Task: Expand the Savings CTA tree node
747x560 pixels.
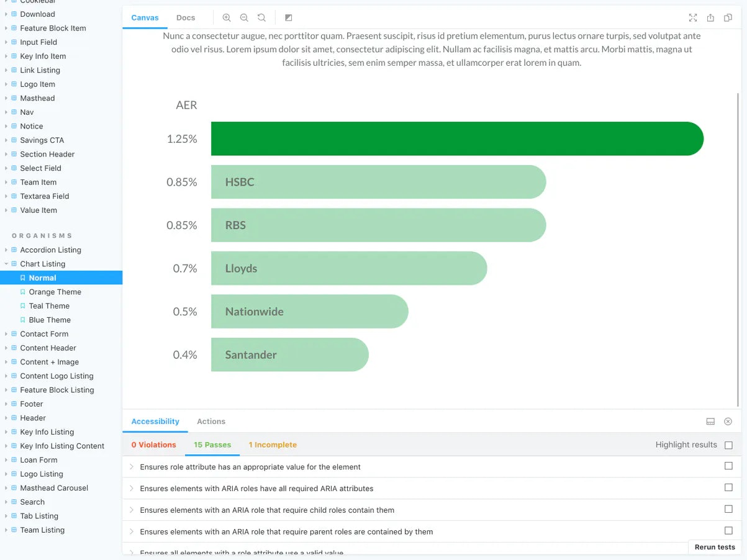Action: point(6,140)
